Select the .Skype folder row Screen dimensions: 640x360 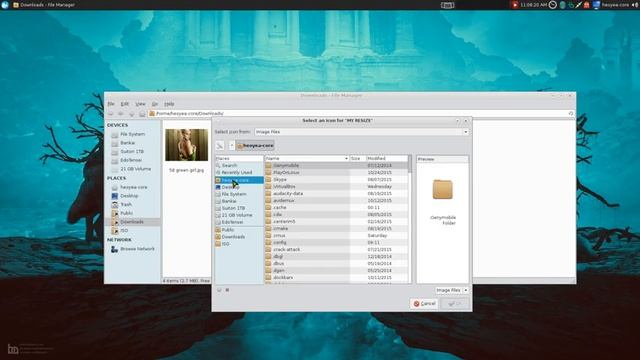336,180
